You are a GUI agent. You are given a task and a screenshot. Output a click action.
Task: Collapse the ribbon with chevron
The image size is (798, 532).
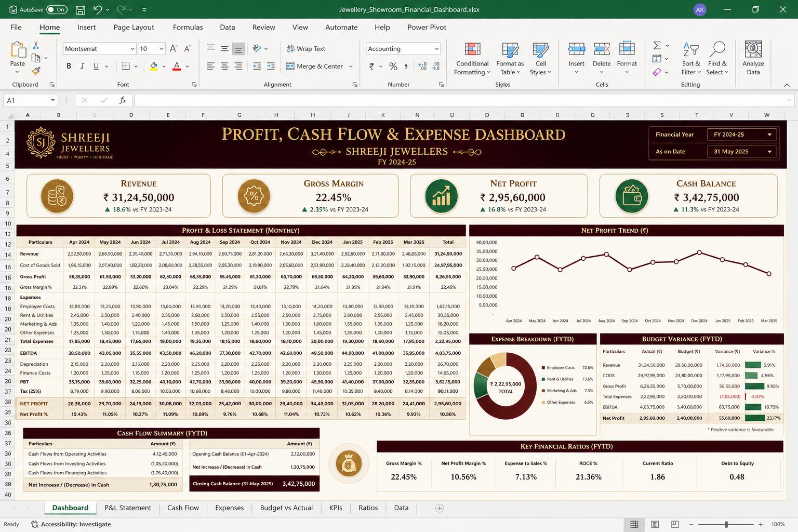tap(787, 85)
